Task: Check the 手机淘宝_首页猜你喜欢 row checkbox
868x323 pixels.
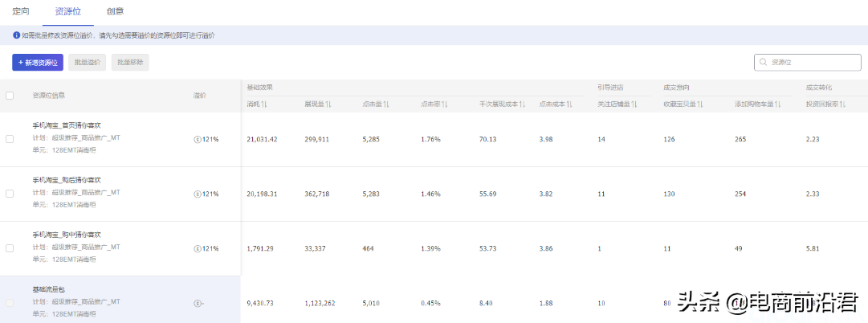Action: pyautogui.click(x=10, y=139)
